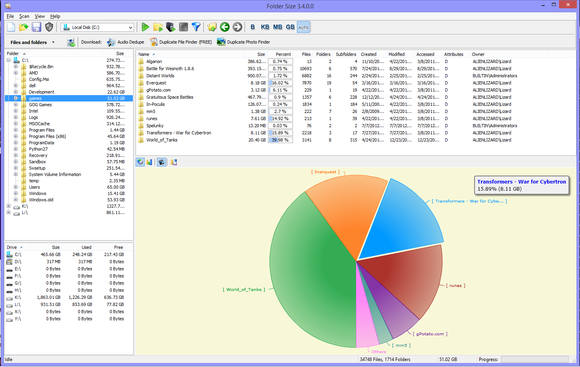
Task: Toggle bar chart view
Action: pyautogui.click(x=149, y=162)
